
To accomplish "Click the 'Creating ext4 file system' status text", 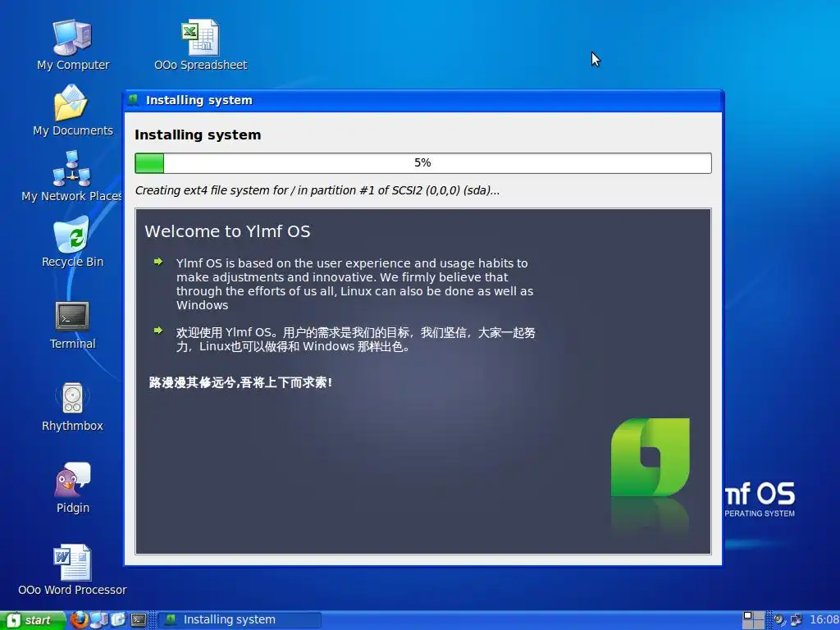I will click(317, 190).
